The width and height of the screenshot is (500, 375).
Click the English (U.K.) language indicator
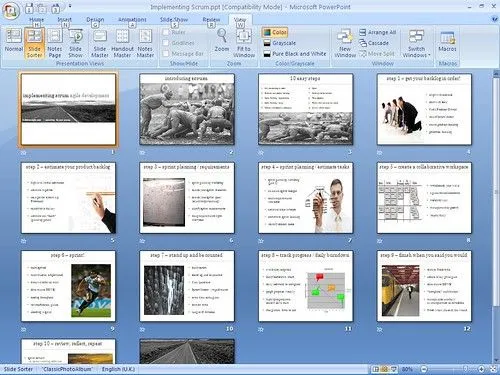(118, 369)
